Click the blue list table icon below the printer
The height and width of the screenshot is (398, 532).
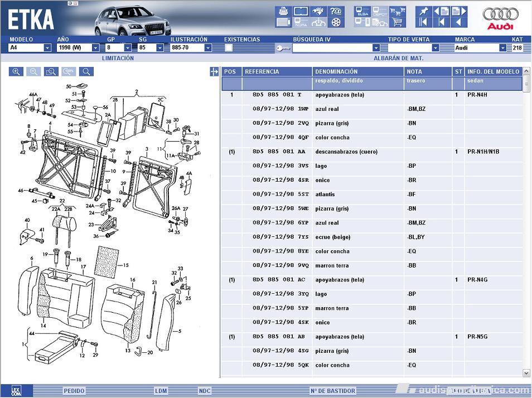(283, 22)
